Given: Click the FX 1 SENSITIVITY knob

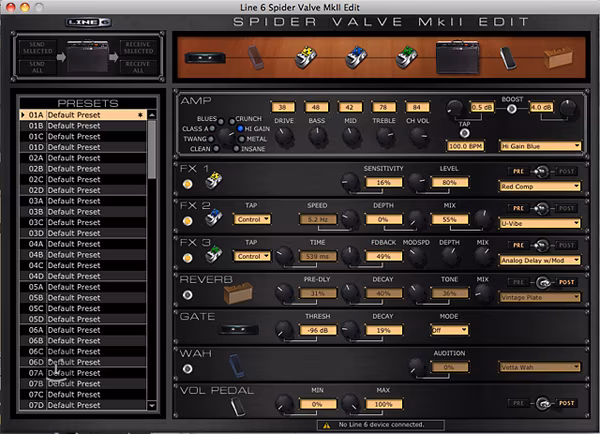Looking at the screenshot, I should click(x=350, y=182).
